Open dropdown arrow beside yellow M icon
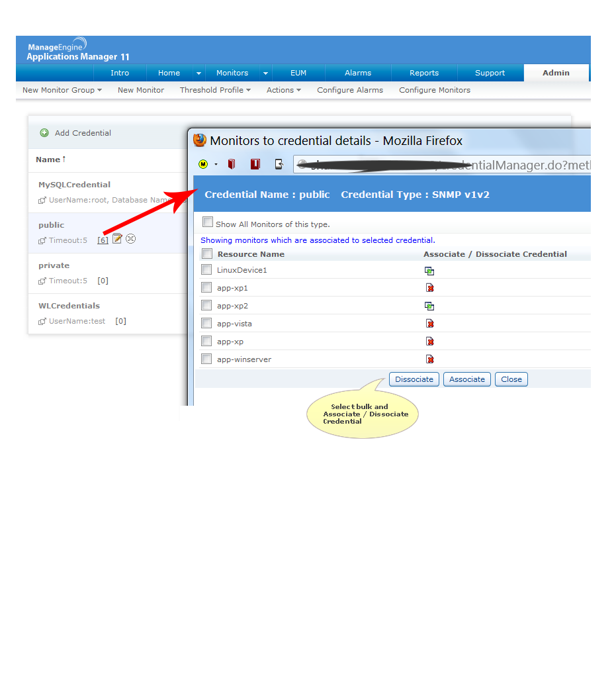Screen dimensions: 616x695 coord(216,164)
